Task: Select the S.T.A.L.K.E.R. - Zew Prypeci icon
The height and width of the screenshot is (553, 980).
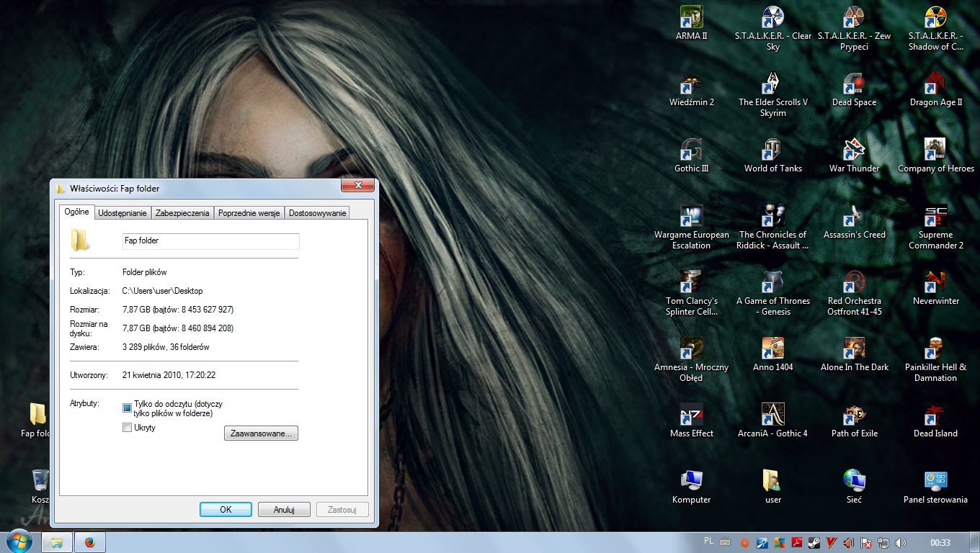Action: (x=854, y=28)
